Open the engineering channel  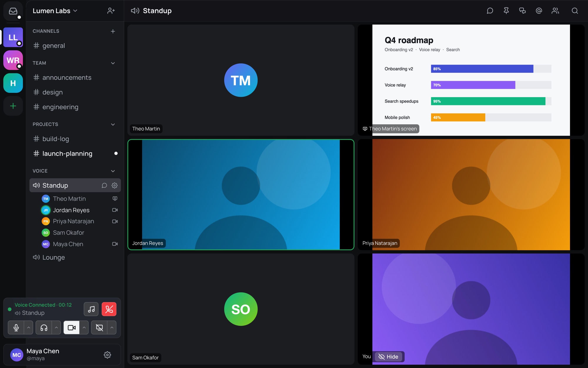(x=75, y=107)
